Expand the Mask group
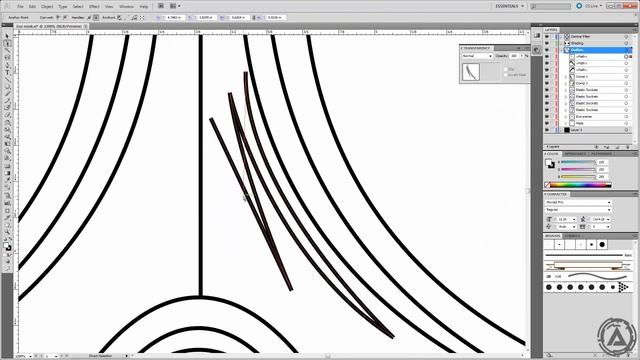640x360 pixels. click(566, 123)
